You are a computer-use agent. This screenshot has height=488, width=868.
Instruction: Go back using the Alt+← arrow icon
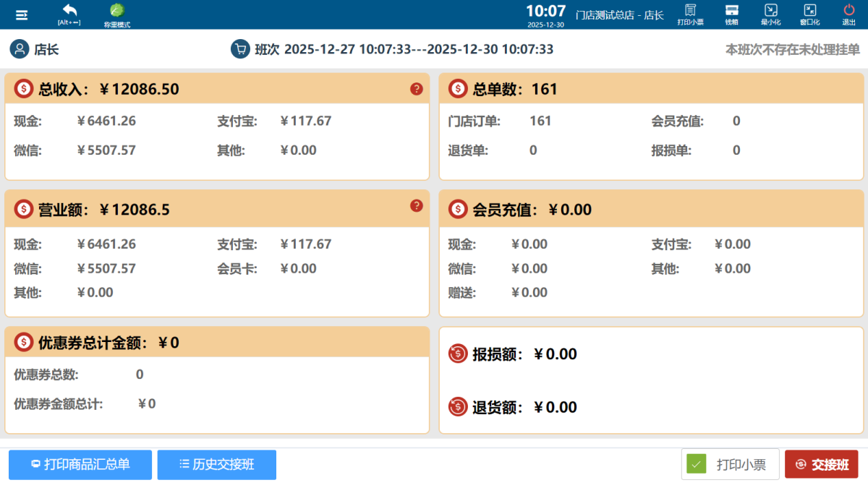[69, 11]
